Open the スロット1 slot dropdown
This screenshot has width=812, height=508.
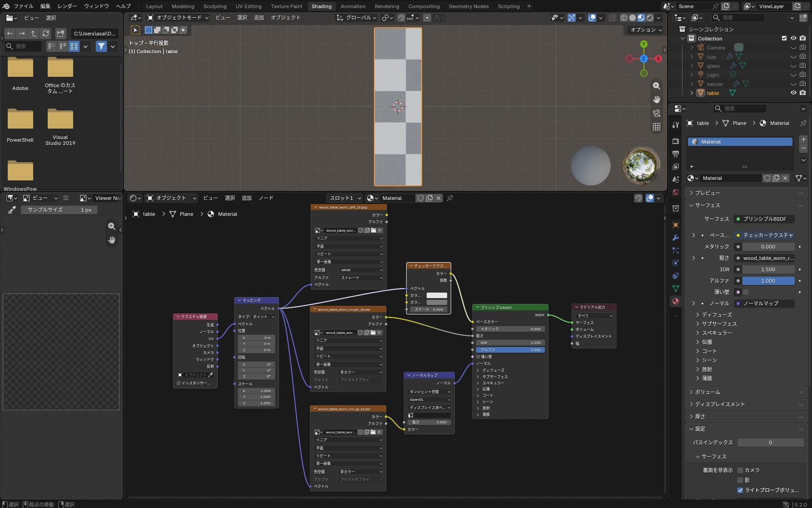click(x=344, y=198)
